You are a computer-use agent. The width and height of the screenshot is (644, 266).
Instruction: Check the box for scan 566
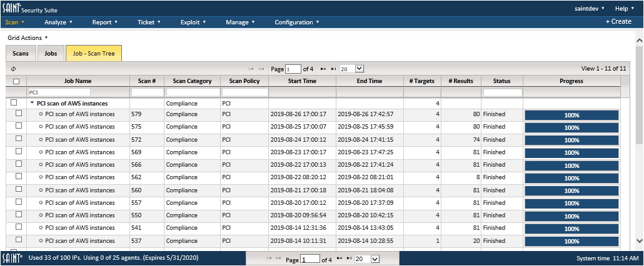pos(19,164)
